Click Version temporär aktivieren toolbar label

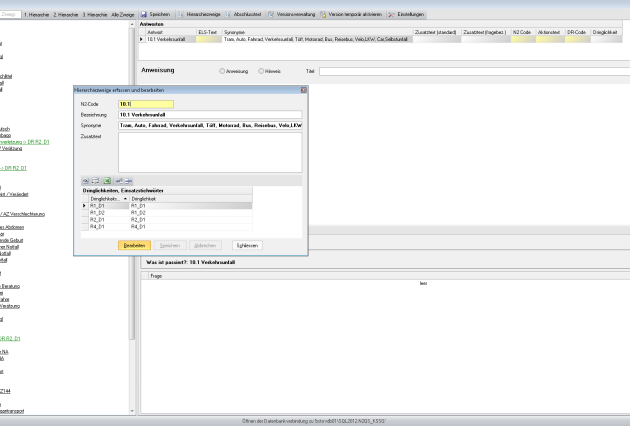355,14
